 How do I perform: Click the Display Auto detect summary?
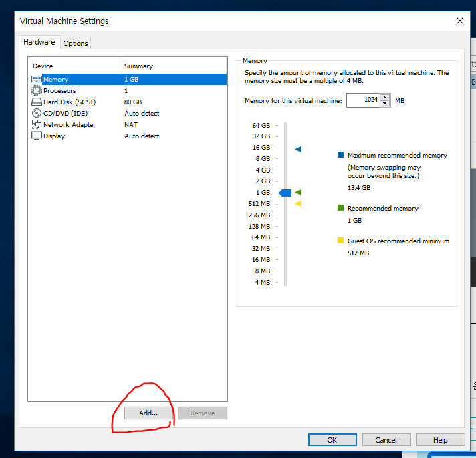click(142, 136)
